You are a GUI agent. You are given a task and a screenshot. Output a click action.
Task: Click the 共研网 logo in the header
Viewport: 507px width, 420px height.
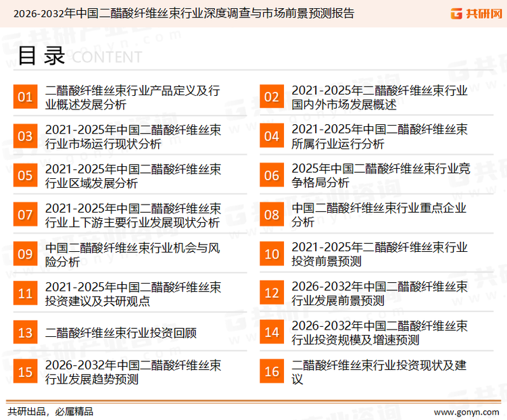click(x=477, y=14)
